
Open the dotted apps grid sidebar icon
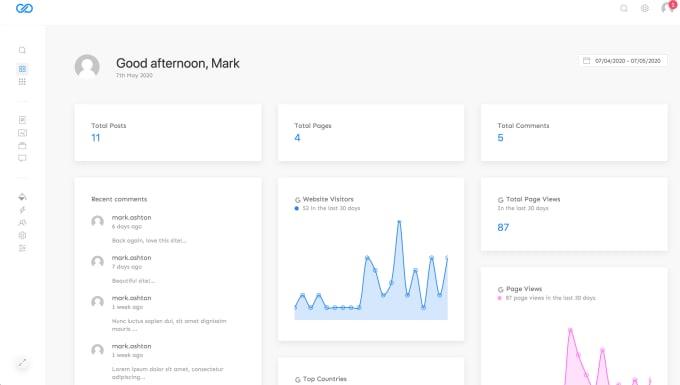click(22, 82)
